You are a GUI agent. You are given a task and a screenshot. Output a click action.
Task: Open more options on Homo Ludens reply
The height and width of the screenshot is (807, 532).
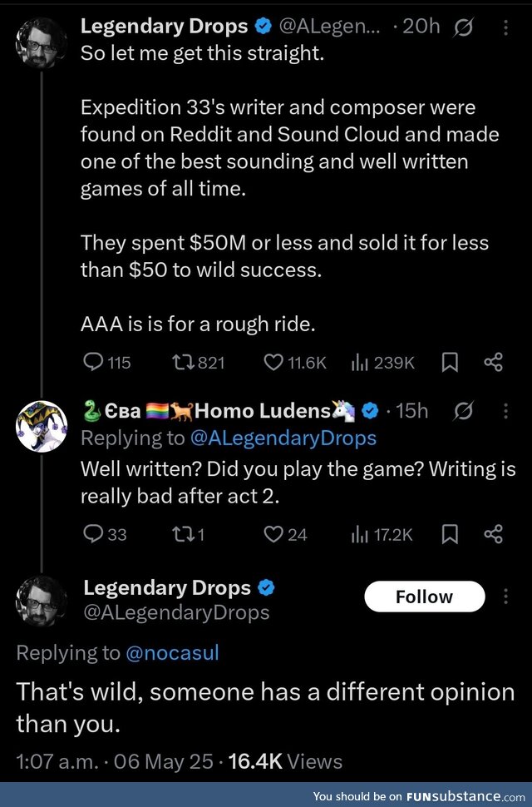pos(506,412)
